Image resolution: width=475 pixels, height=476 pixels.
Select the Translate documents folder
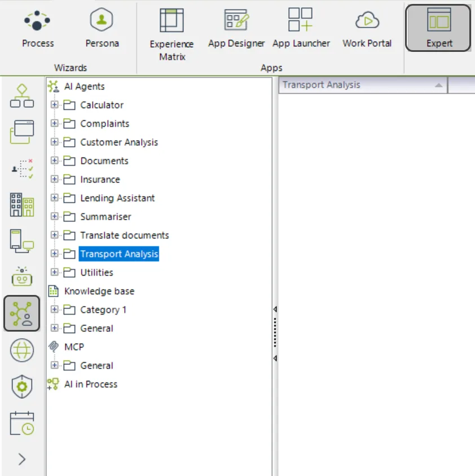coord(125,235)
